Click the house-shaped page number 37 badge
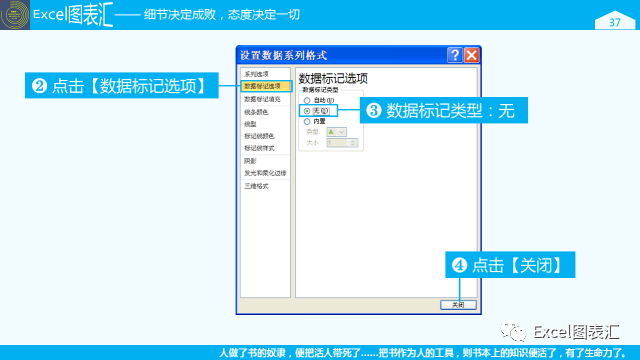This screenshot has width=640, height=360. coord(615,20)
